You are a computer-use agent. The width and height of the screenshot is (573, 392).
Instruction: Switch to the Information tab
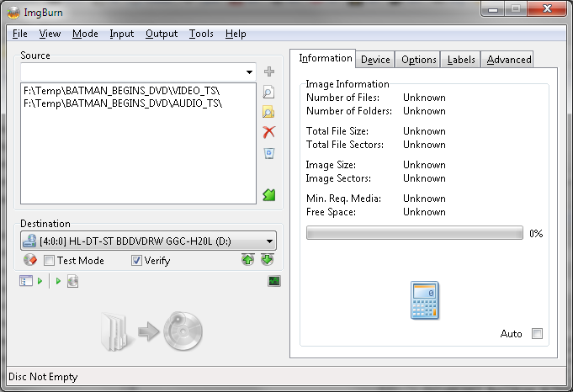click(323, 58)
